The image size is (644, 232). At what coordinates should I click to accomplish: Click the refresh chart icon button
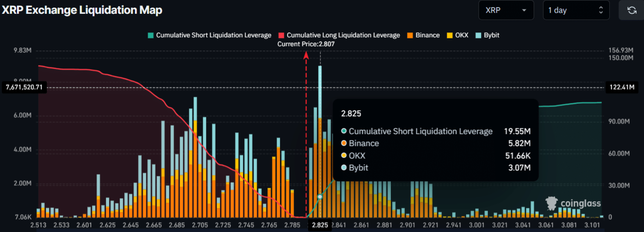pyautogui.click(x=632, y=10)
